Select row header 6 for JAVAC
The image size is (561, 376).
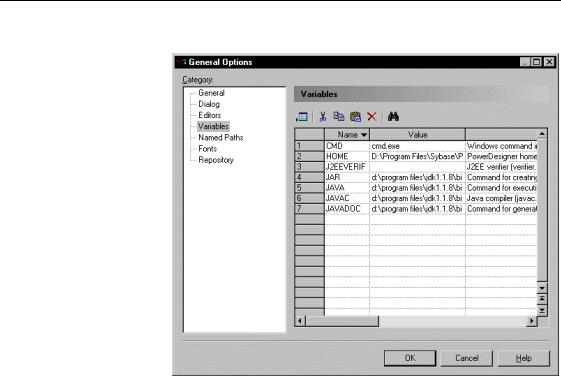309,198
